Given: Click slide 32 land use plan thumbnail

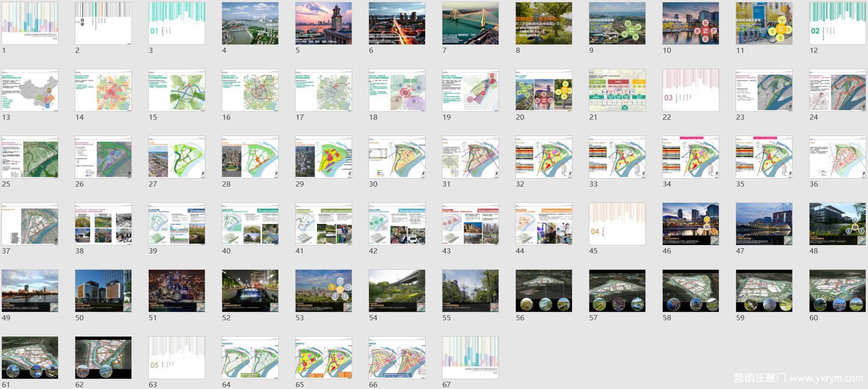Looking at the screenshot, I should [544, 157].
